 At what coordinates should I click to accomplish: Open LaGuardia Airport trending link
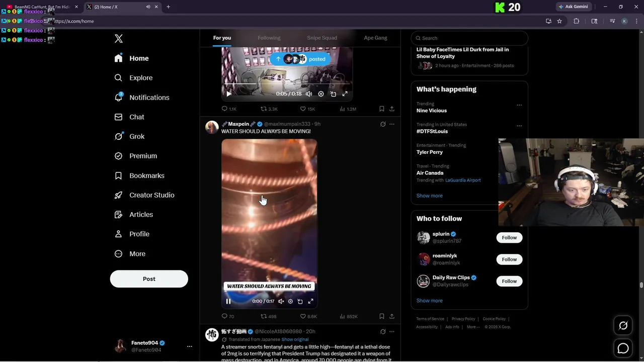pyautogui.click(x=463, y=180)
